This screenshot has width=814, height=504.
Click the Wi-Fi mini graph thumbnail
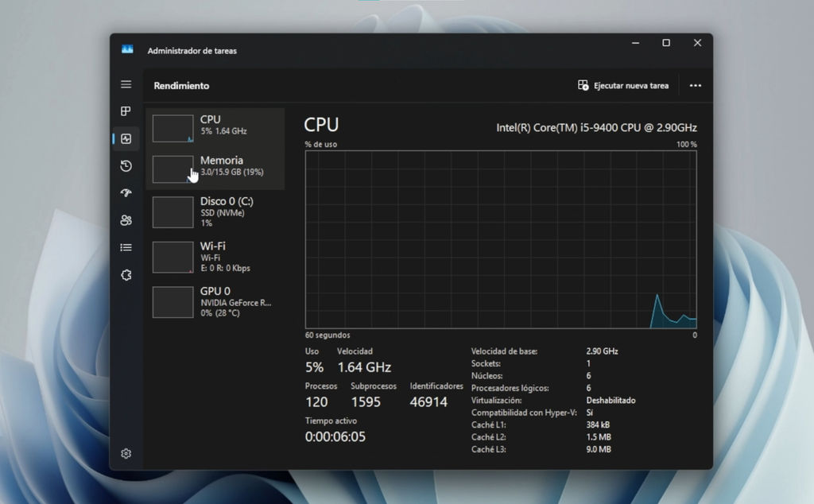tap(172, 258)
